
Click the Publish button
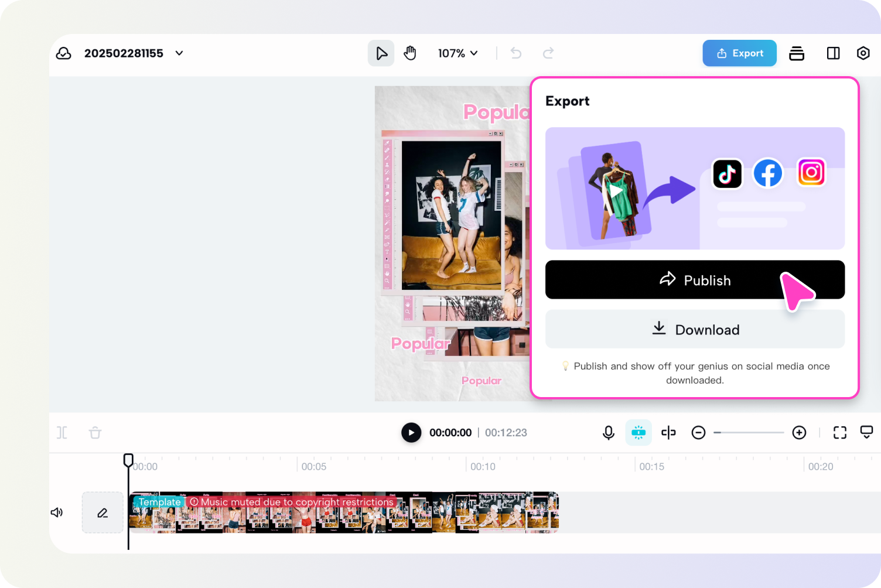(695, 280)
